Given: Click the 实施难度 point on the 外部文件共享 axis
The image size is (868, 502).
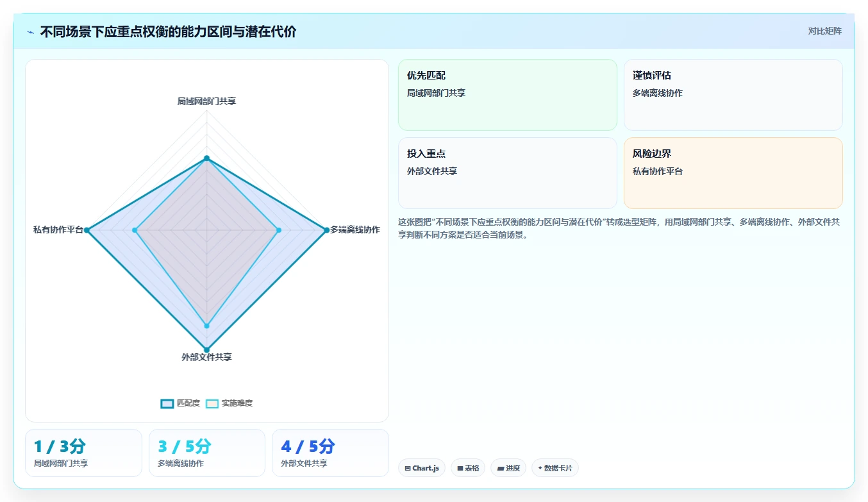Looking at the screenshot, I should point(206,326).
